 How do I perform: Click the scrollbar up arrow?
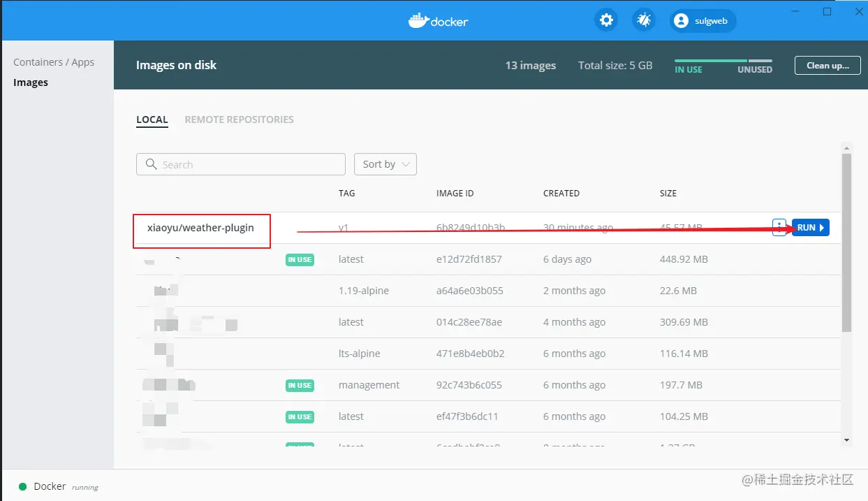coord(847,147)
